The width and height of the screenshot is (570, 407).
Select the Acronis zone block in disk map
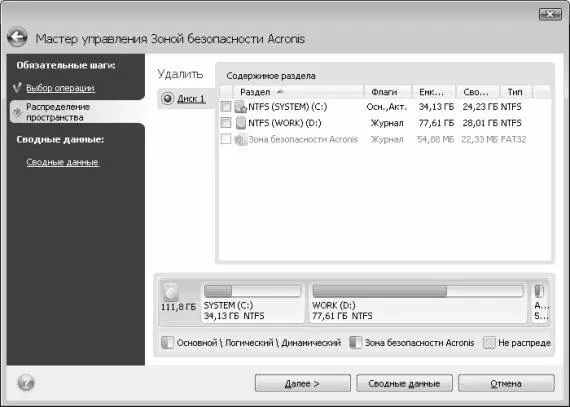tap(540, 302)
